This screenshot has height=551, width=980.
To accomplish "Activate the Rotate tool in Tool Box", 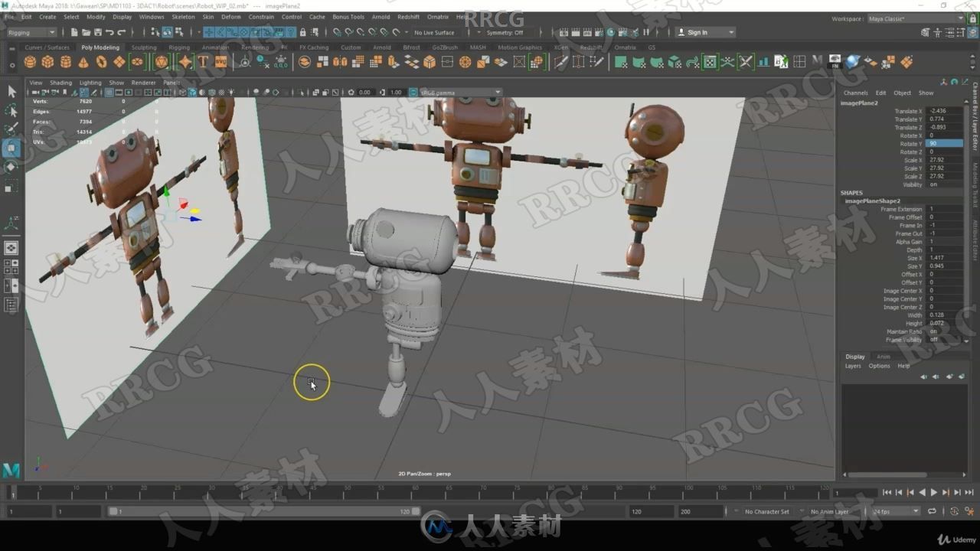I will tap(11, 167).
